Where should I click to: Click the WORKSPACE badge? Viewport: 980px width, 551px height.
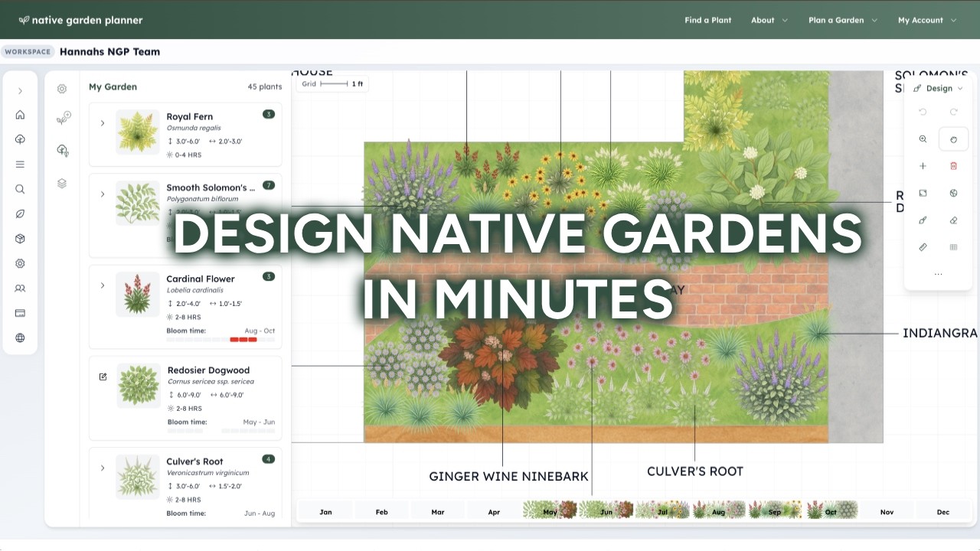(x=28, y=52)
